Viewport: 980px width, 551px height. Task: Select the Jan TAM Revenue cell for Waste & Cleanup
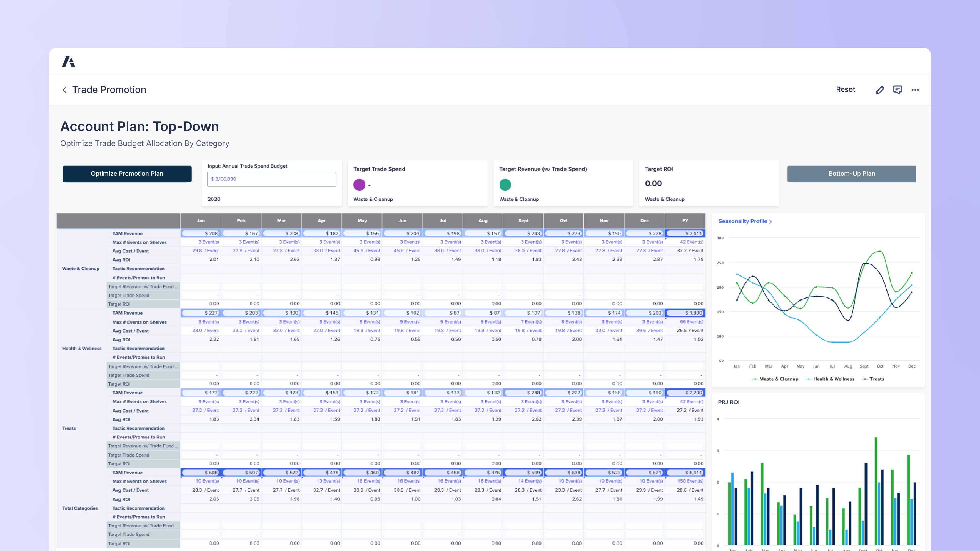201,233
